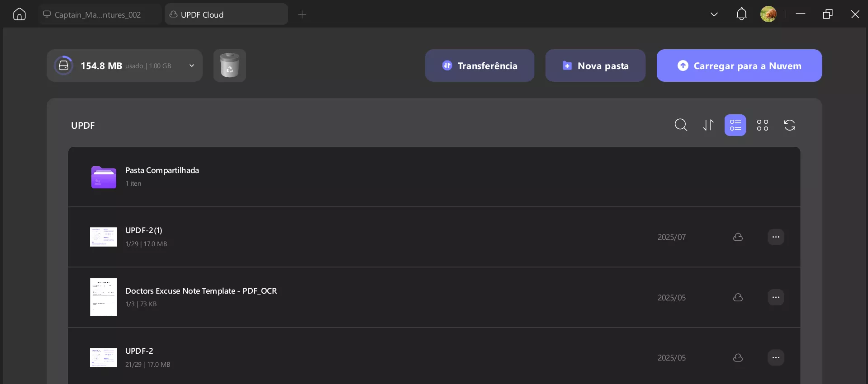Click the Carregar para a Nuvem button
The image size is (868, 384).
click(739, 66)
